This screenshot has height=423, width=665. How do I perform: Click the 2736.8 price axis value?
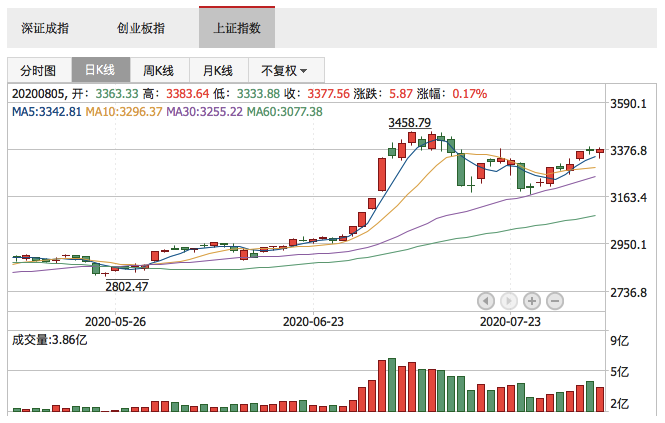pyautogui.click(x=628, y=292)
